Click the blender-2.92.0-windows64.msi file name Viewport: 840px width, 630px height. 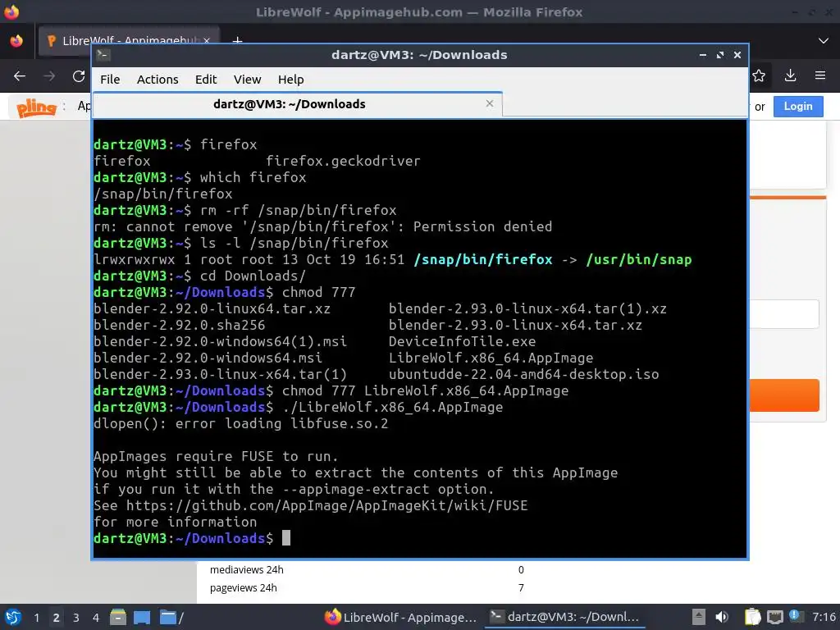(208, 358)
